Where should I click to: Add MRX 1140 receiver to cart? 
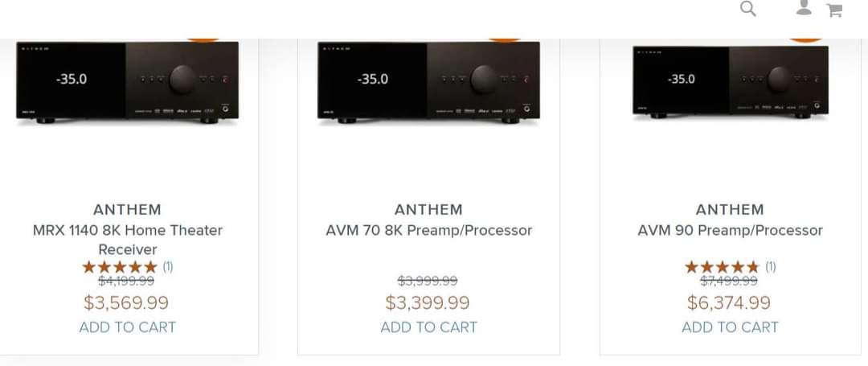coord(127,327)
